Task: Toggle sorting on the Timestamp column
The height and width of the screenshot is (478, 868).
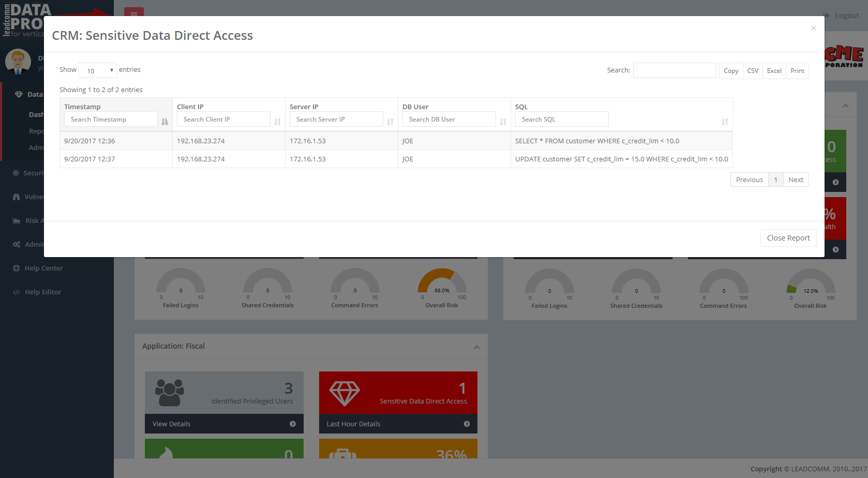Action: point(164,122)
